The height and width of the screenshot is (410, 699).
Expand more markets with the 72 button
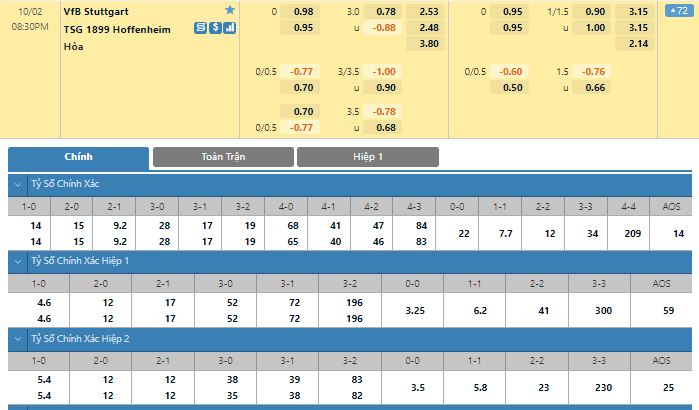(675, 11)
